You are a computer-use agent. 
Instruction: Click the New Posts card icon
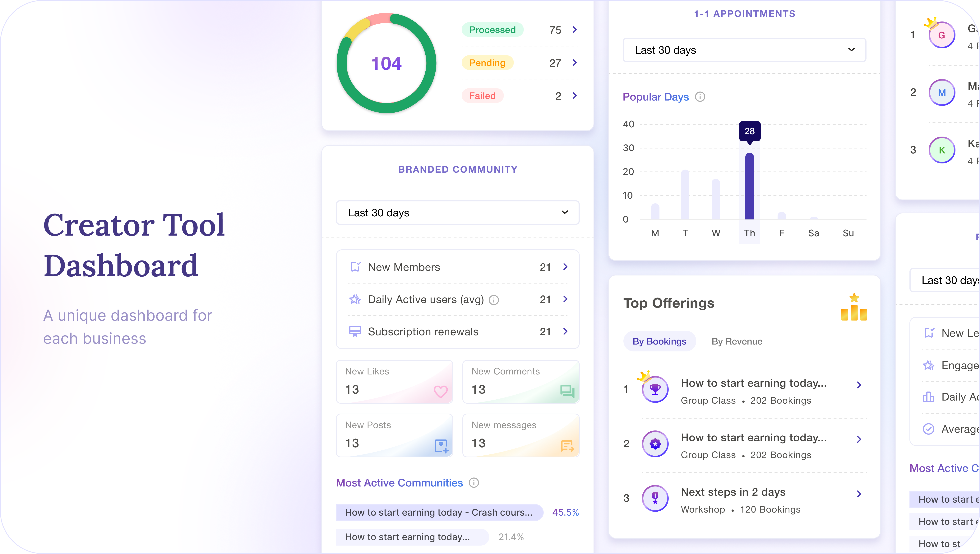click(x=441, y=445)
